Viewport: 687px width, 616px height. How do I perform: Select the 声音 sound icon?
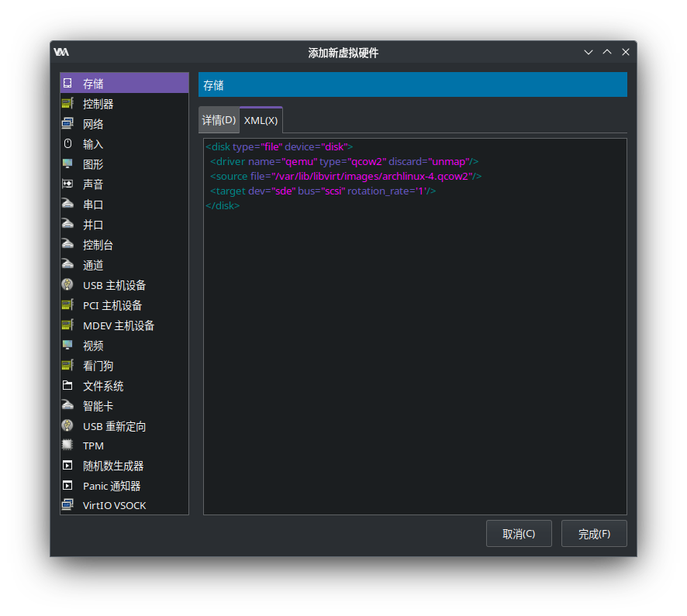(x=67, y=184)
